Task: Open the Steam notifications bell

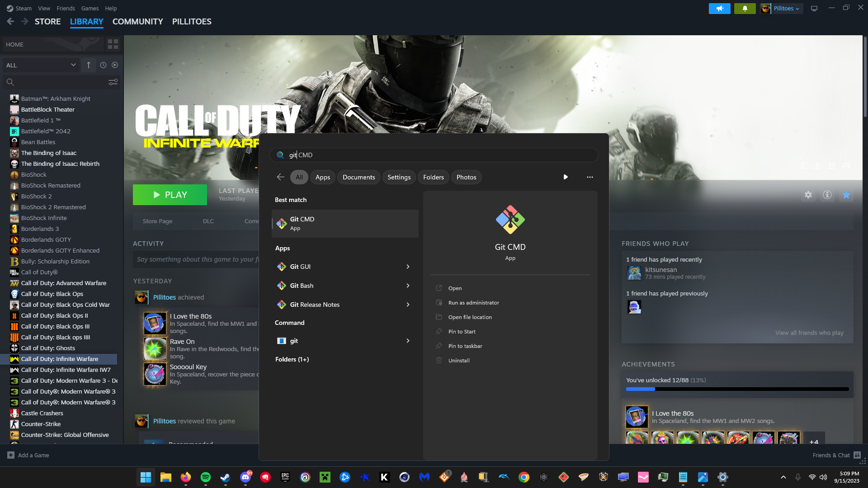Action: click(745, 9)
